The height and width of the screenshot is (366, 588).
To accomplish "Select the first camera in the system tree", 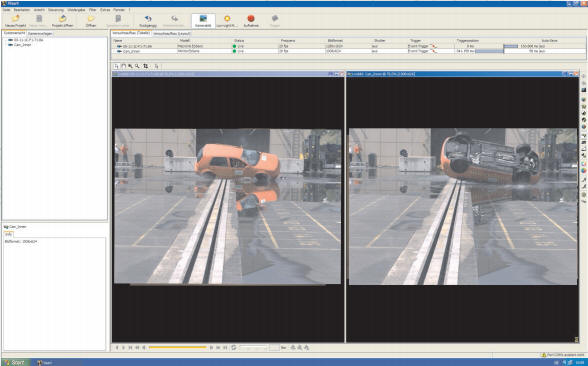I will pos(26,40).
